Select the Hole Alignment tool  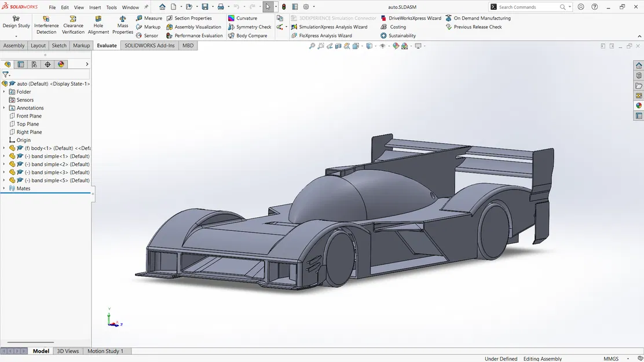[98, 24]
